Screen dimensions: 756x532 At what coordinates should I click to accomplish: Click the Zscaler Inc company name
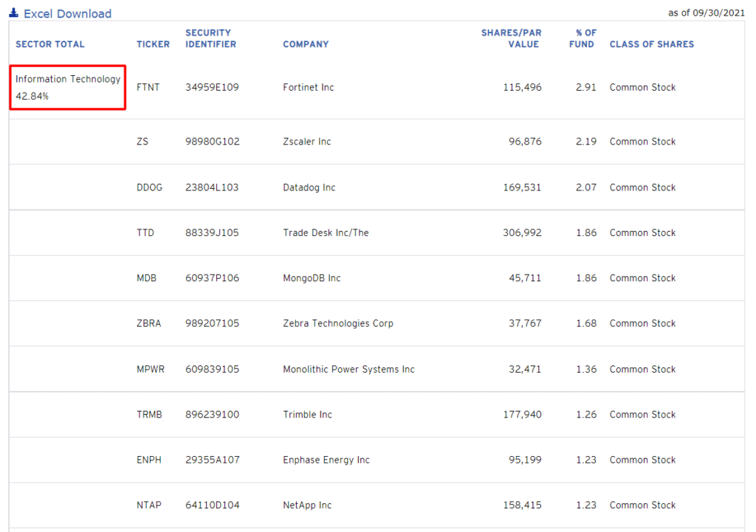[x=306, y=142]
